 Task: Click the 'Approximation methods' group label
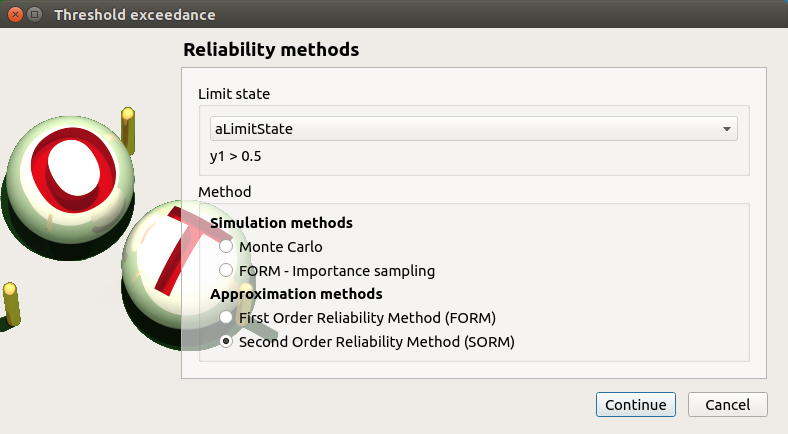[296, 295]
